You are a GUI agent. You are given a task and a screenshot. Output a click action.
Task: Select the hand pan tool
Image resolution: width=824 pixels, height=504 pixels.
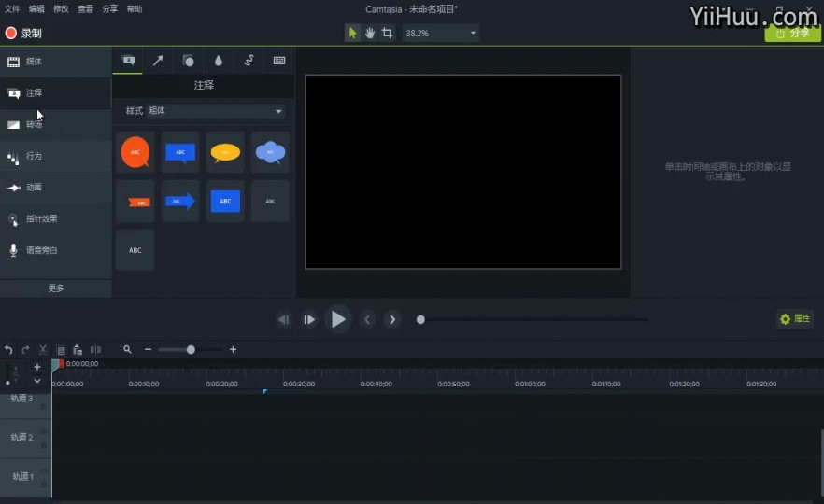(370, 33)
